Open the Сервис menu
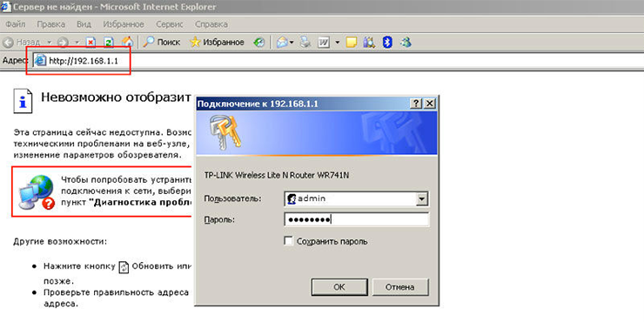The width and height of the screenshot is (644, 322). click(x=169, y=24)
